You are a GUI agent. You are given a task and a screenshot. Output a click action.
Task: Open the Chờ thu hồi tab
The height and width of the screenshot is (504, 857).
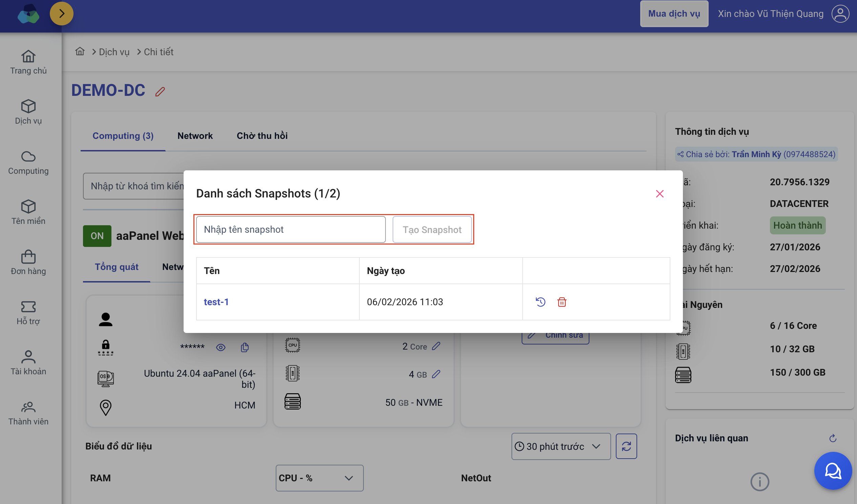[x=262, y=136]
